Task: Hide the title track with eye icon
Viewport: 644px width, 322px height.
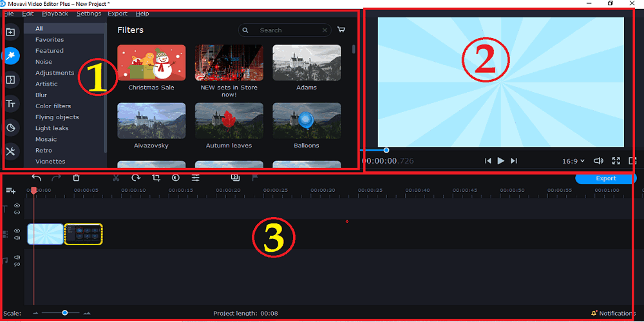Action: [17, 205]
